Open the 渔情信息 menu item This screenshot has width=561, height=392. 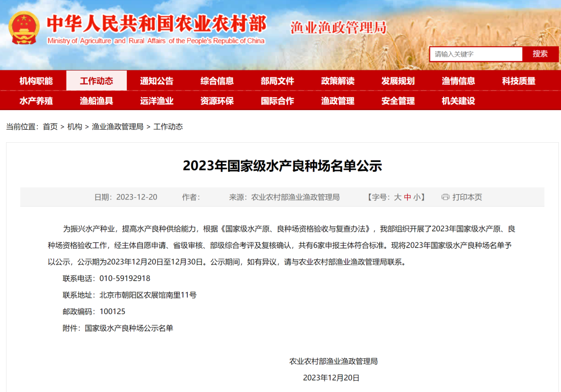click(x=458, y=81)
